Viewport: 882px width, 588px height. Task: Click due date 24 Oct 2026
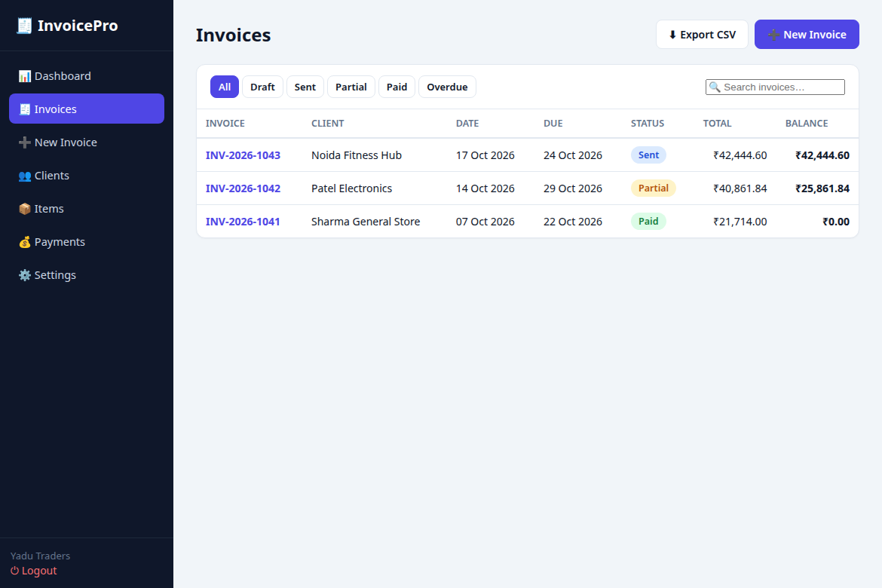(573, 155)
